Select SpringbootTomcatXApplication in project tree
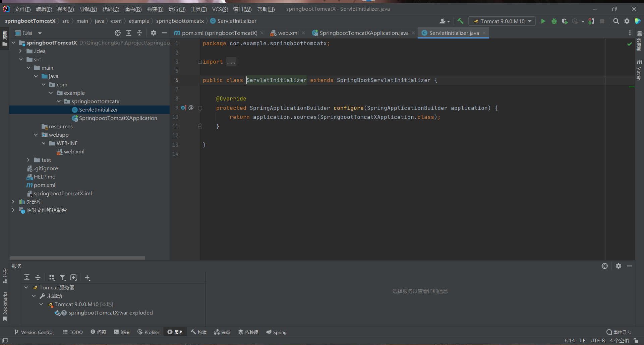This screenshot has height=345, width=644. tap(118, 118)
